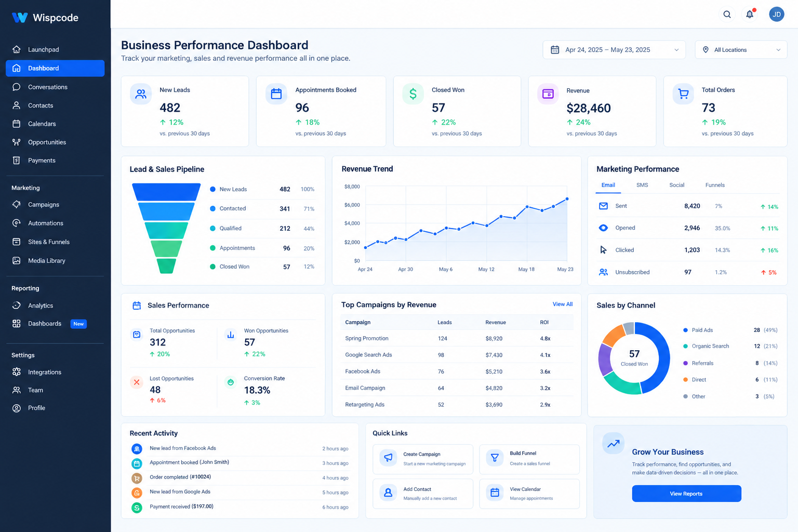Click the Add Contact quick link
Image resolution: width=798 pixels, height=532 pixels.
(x=423, y=494)
